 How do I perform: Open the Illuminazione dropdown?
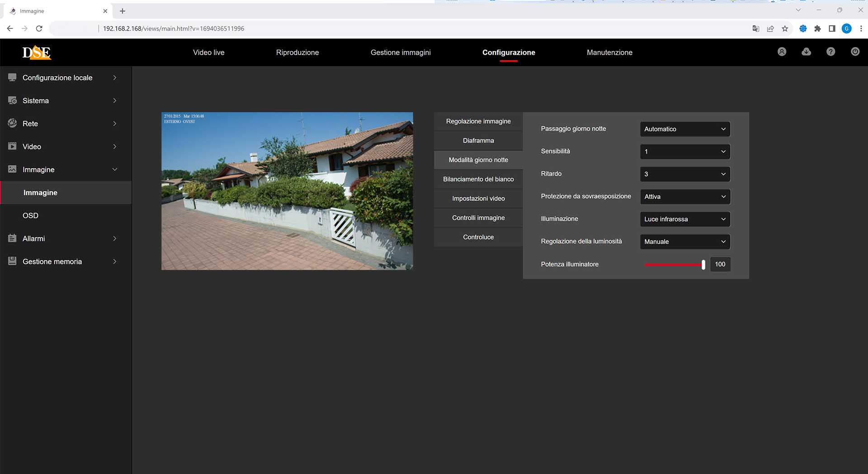tap(684, 219)
